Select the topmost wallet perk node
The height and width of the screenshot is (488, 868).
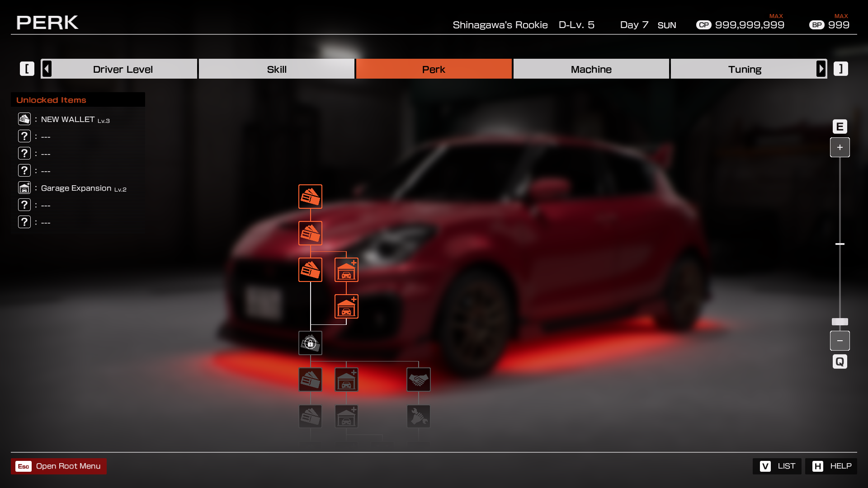coord(310,197)
